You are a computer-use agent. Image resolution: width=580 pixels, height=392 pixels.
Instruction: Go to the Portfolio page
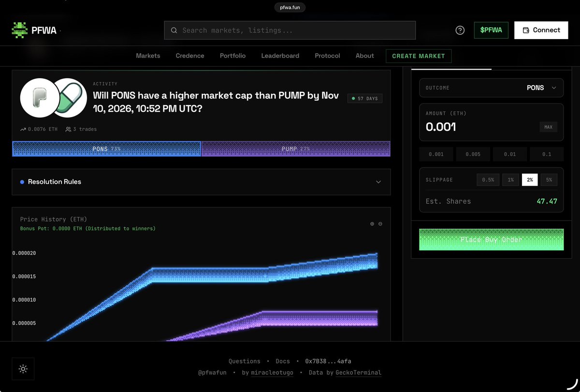(x=232, y=56)
